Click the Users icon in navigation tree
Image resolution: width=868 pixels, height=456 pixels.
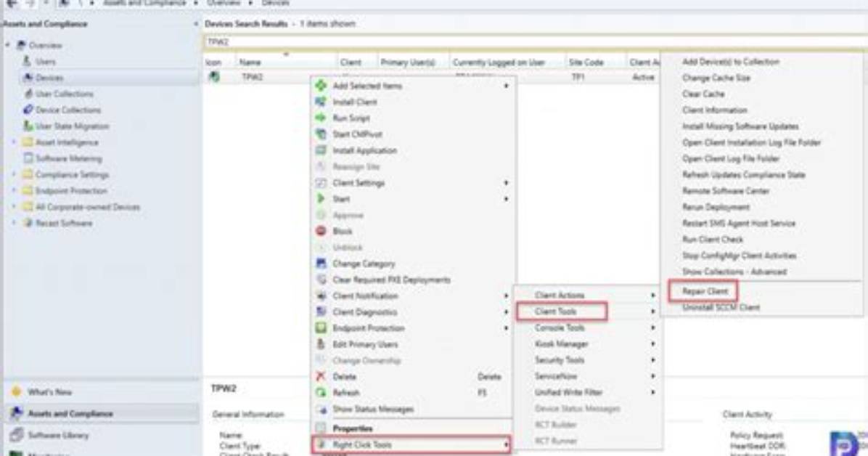coord(27,61)
